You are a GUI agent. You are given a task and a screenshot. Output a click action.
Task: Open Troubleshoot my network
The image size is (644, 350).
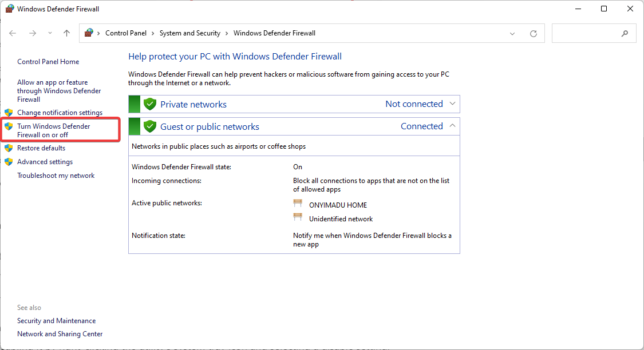click(56, 176)
